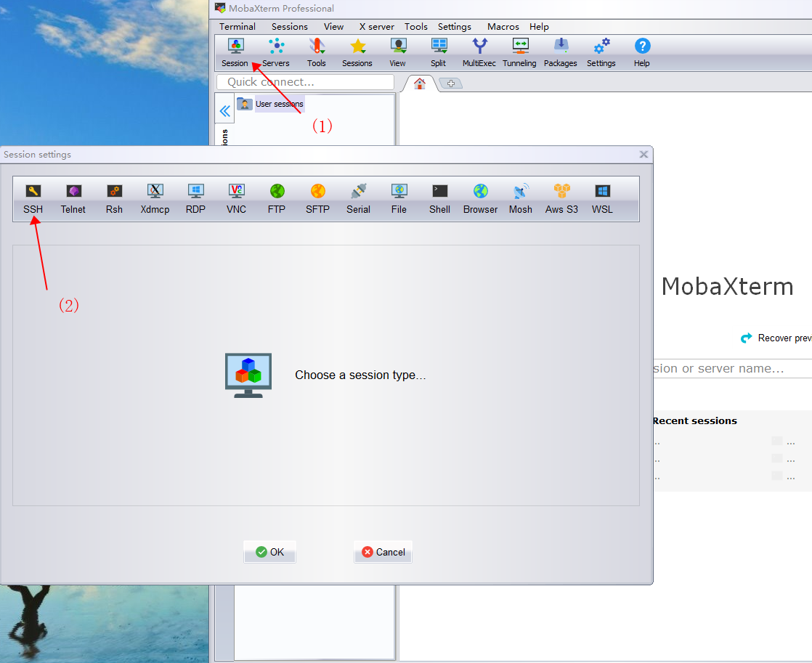
Task: Select the Telnet session type
Action: (x=73, y=196)
